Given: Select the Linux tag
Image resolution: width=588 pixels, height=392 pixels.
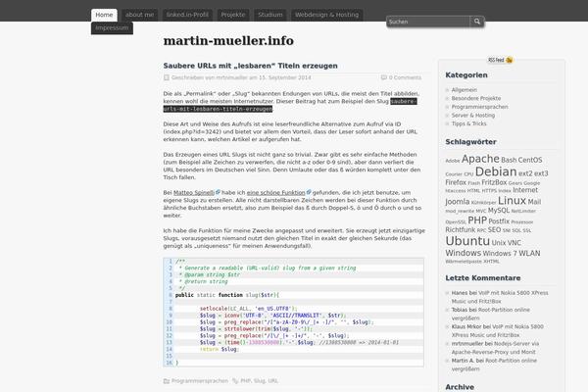Looking at the screenshot, I should coord(512,201).
